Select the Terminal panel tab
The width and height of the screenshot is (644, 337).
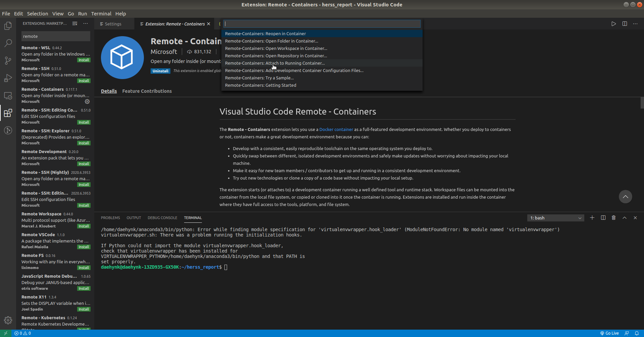coord(193,218)
